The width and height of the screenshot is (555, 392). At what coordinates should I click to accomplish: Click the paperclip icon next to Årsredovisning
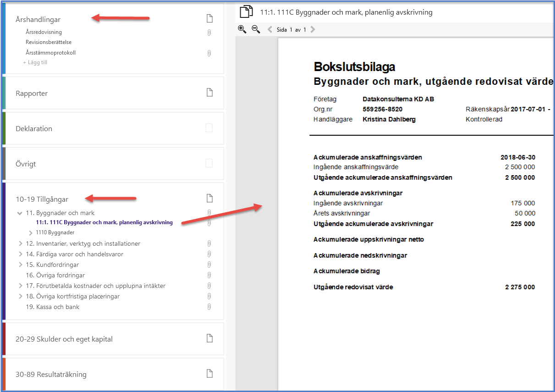[x=209, y=33]
